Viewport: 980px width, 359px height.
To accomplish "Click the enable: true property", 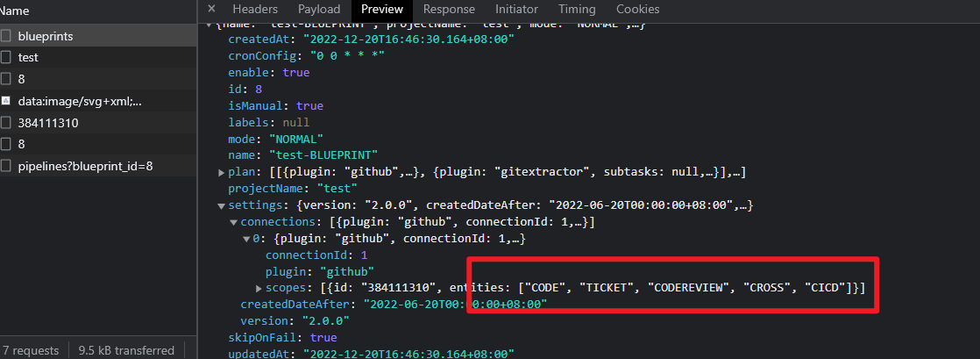I will [x=269, y=73].
